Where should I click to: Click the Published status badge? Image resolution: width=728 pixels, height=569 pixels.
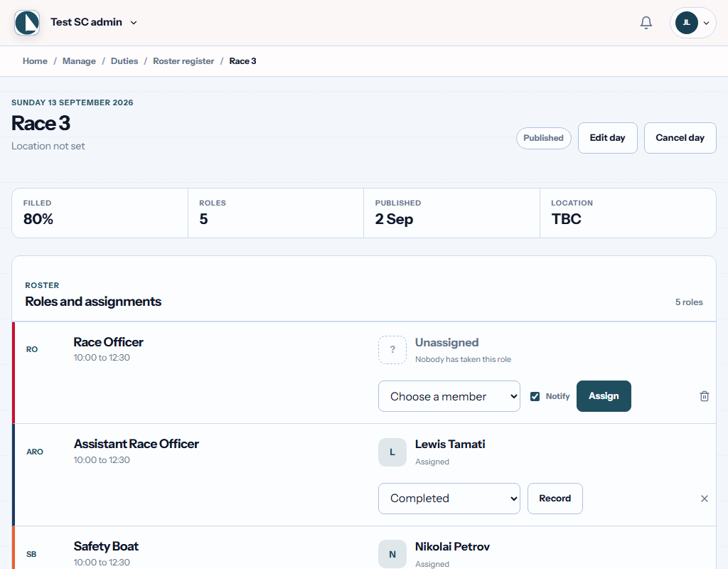click(543, 138)
